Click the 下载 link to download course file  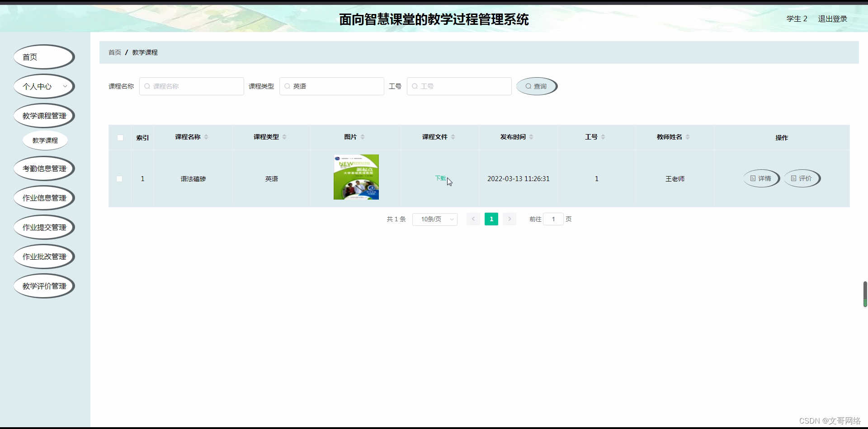point(440,178)
